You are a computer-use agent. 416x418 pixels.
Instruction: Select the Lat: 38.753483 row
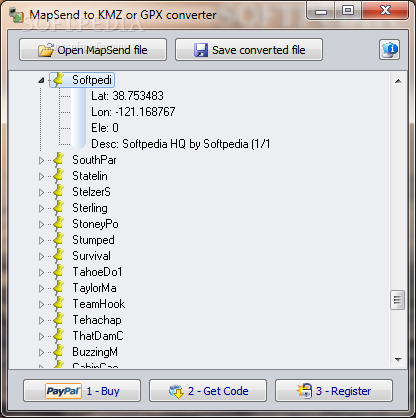127,96
